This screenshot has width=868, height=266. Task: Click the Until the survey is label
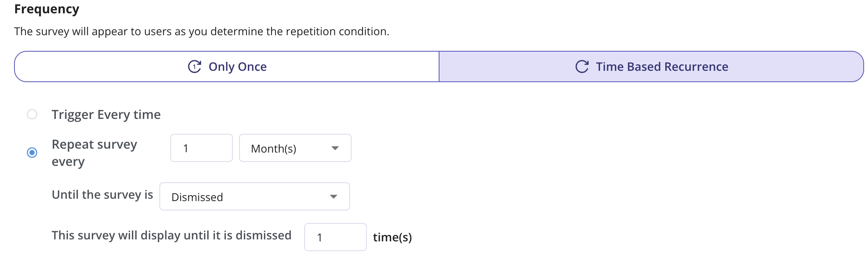pyautogui.click(x=102, y=195)
